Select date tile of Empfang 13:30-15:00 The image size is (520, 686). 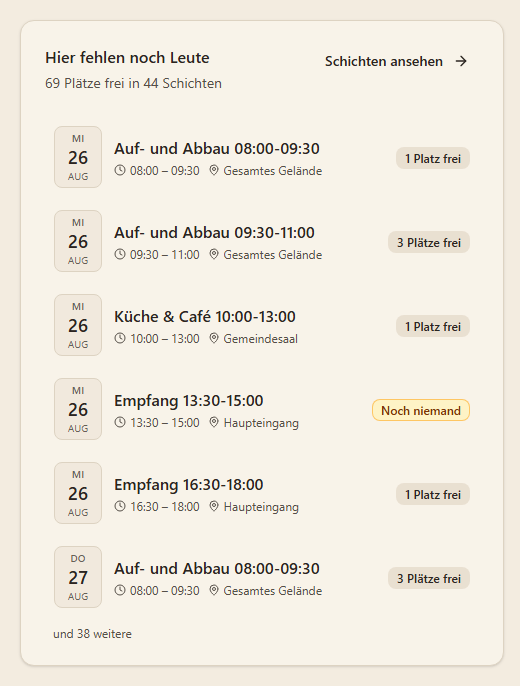coord(78,409)
